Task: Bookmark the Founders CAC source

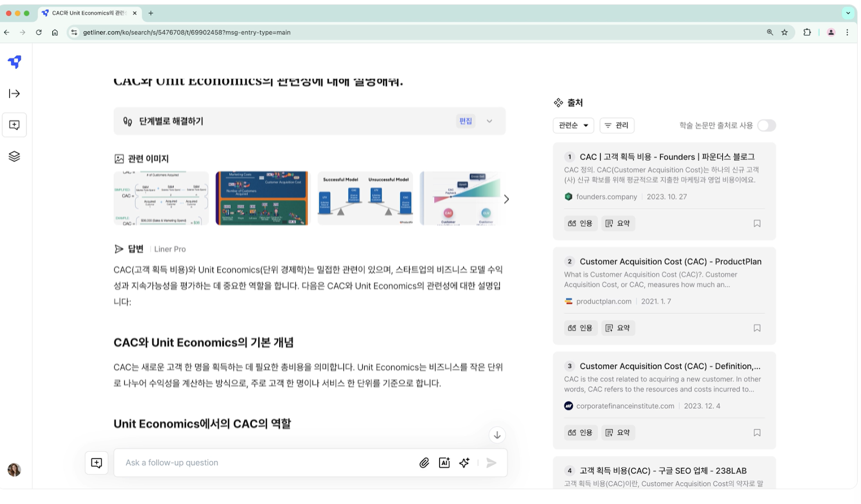Action: [757, 223]
